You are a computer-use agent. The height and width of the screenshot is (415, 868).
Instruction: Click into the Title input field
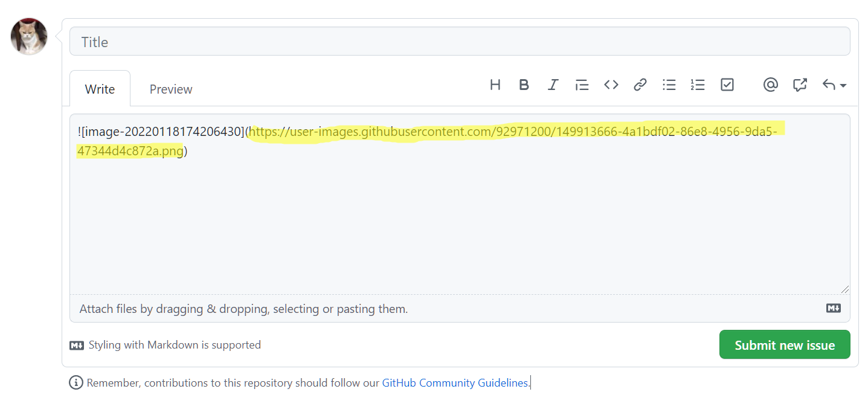tap(459, 42)
